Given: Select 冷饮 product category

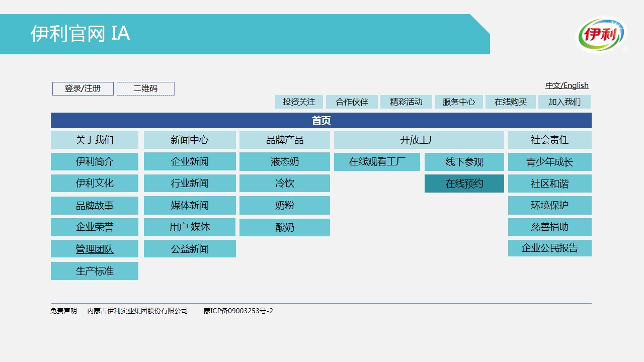Looking at the screenshot, I should (285, 183).
